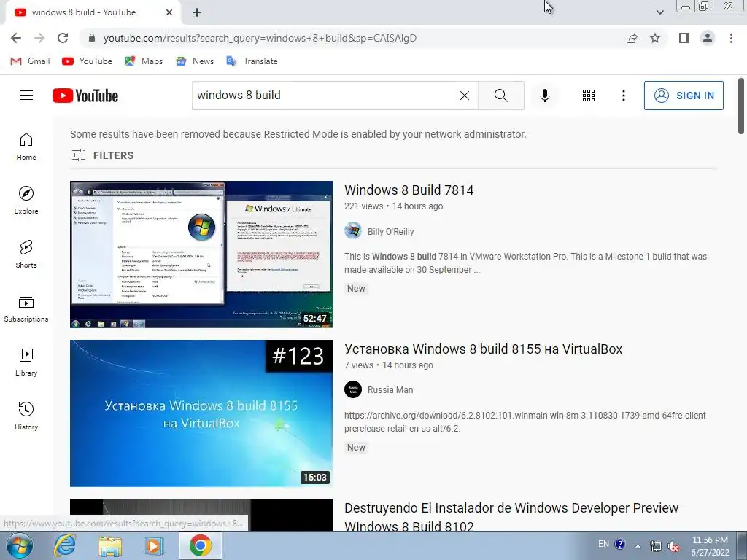Screen dimensions: 747x560
Task: Open the Maps bookmark
Action: click(144, 61)
